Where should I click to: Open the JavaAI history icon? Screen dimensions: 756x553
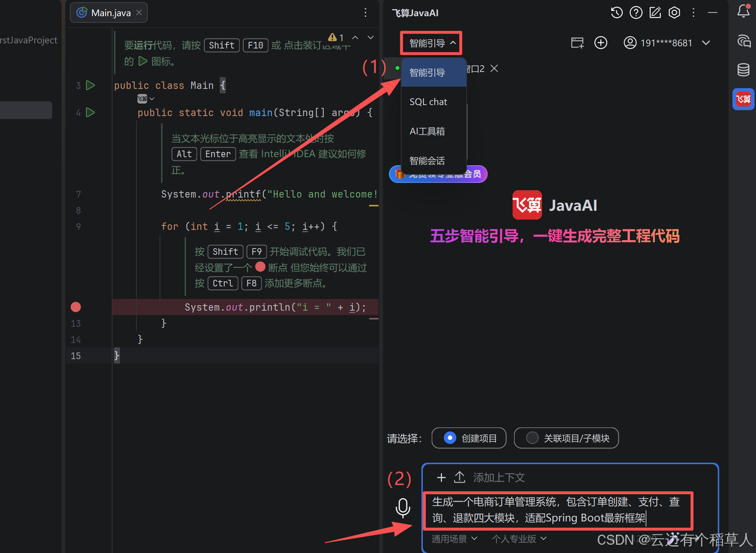(617, 12)
